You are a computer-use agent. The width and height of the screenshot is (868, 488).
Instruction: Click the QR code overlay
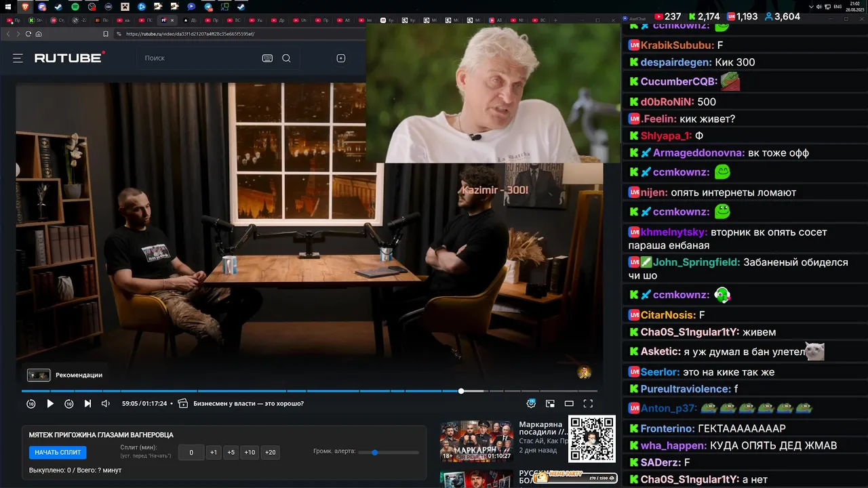coord(591,439)
